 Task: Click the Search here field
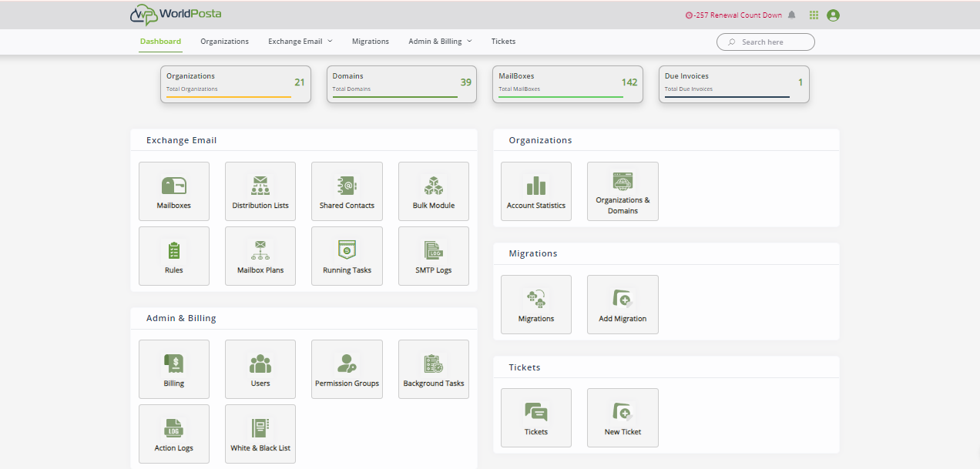point(772,42)
